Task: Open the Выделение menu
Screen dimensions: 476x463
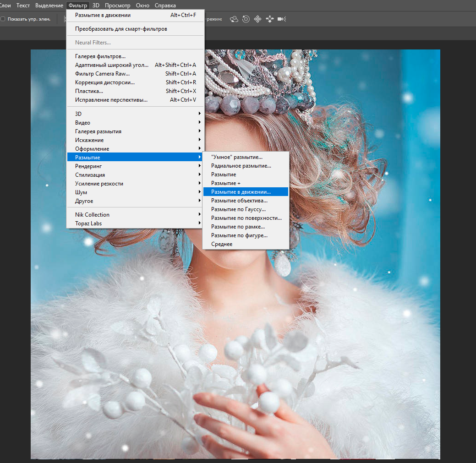Action: [49, 5]
